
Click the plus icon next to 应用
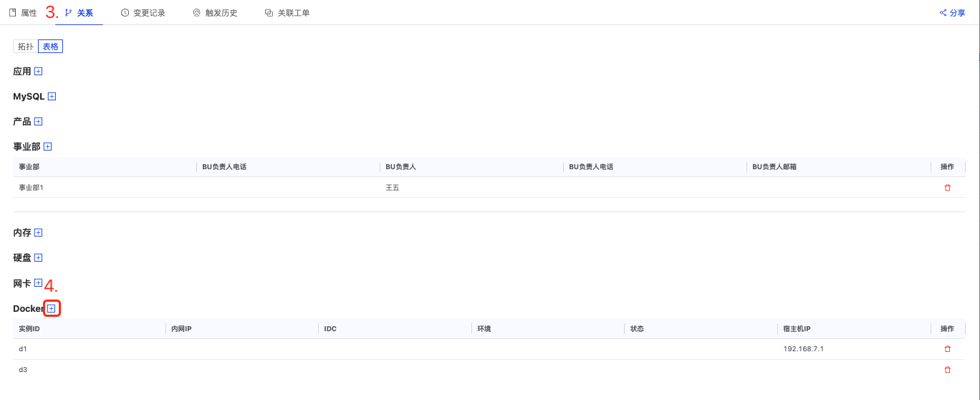pyautogui.click(x=39, y=72)
